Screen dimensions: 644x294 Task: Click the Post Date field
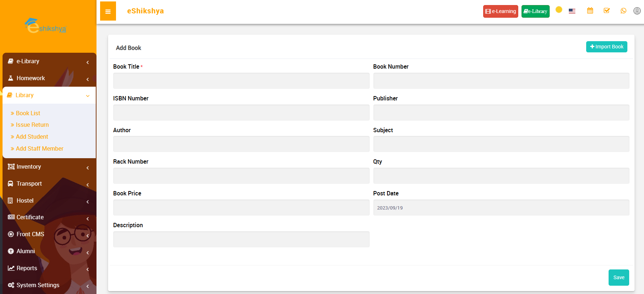[501, 208]
